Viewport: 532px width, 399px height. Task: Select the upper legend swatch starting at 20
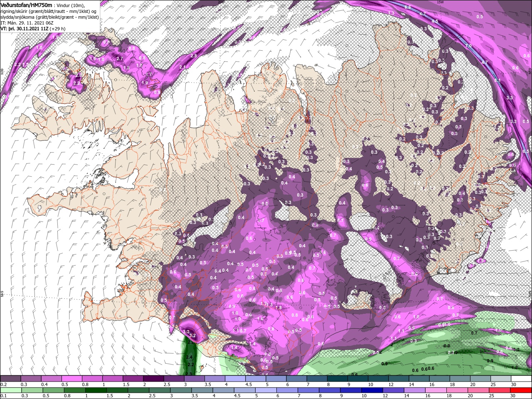[480, 379]
